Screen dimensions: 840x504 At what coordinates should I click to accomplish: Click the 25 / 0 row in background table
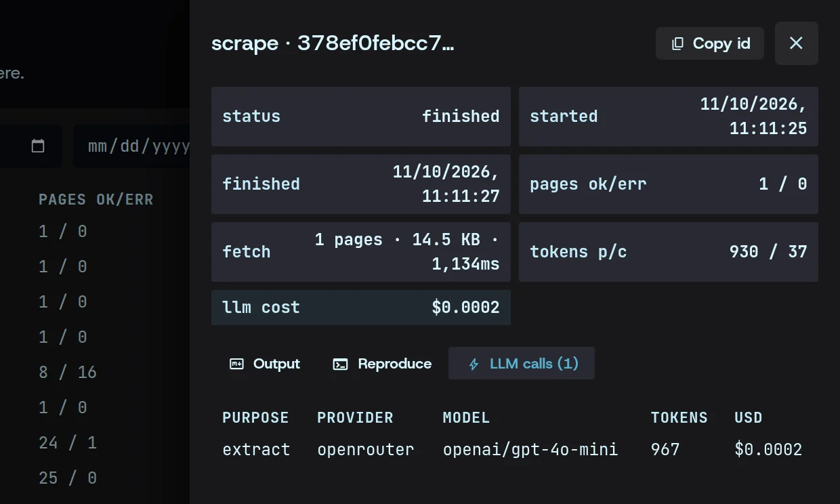68,478
